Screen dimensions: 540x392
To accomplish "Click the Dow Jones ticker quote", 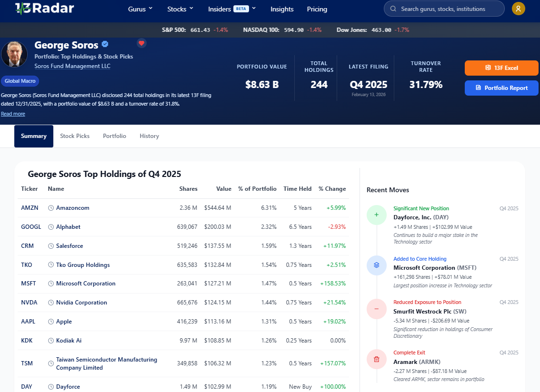I will 373,30.
